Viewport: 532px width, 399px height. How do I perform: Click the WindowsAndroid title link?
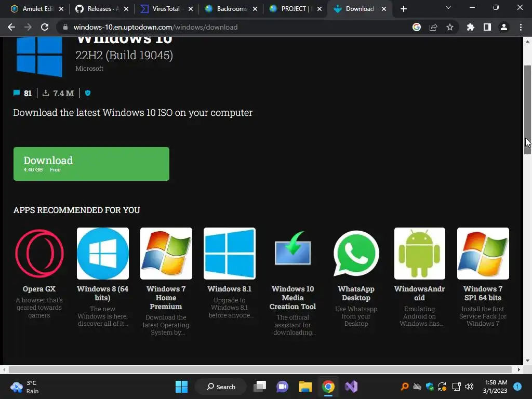(x=420, y=294)
